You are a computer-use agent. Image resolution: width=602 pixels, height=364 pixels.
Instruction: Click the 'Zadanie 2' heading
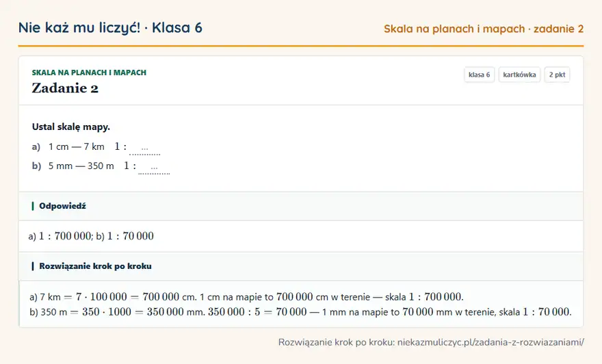click(65, 88)
